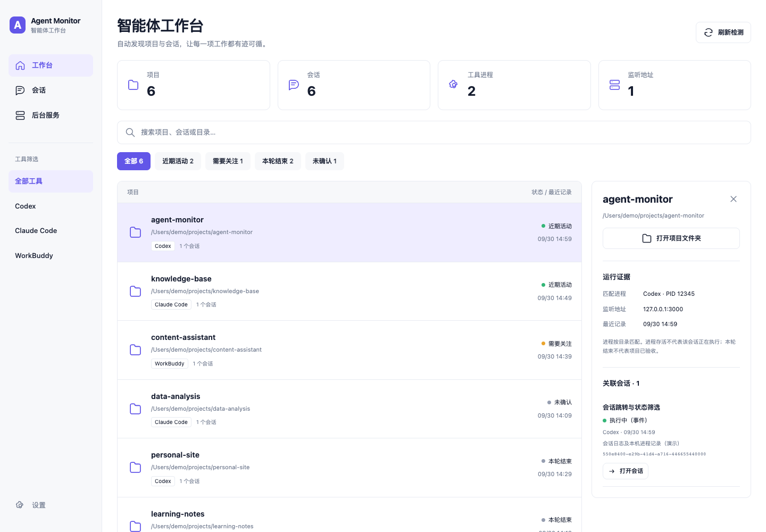Select the 未确认 1 tab

(x=324, y=161)
